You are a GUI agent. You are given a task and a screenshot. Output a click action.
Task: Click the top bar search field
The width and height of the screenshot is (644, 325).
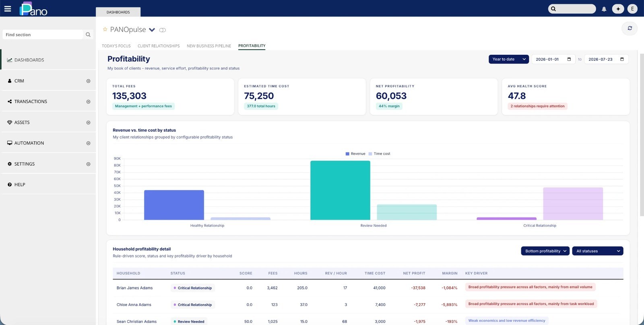pyautogui.click(x=572, y=9)
